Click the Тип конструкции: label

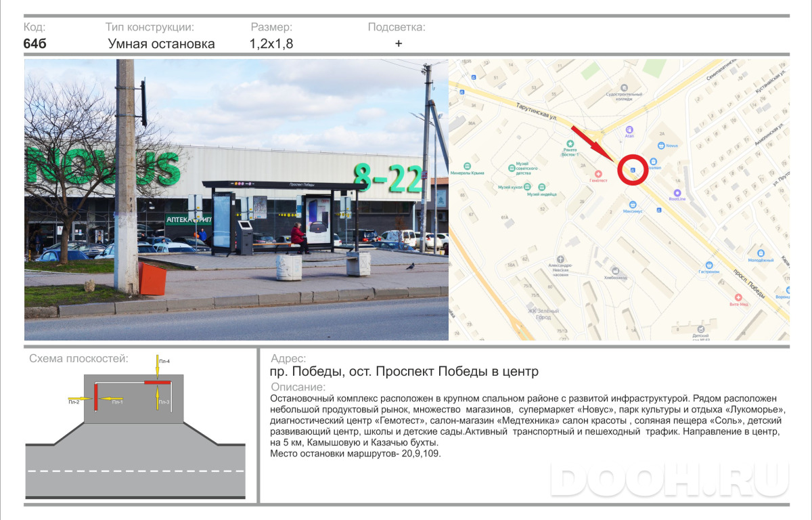150,27
